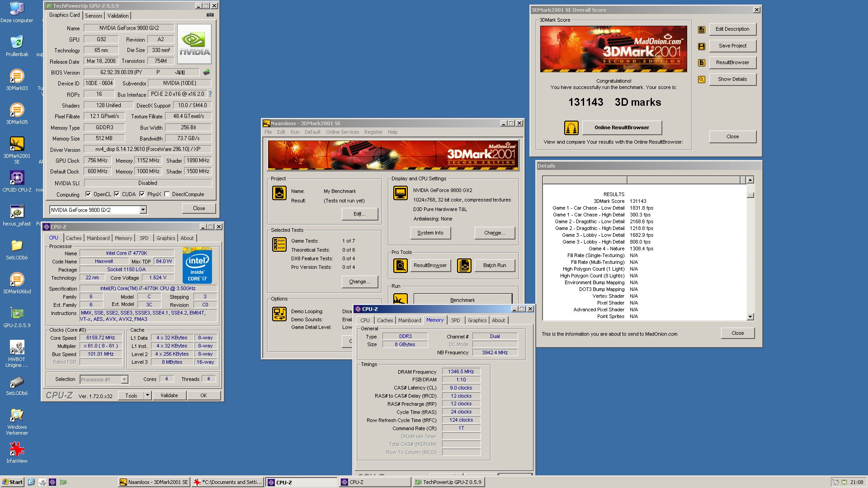Click the Naamloos - 3DMark2001 SE taskbar item
Screen dimensions: 868x488
[x=154, y=482]
